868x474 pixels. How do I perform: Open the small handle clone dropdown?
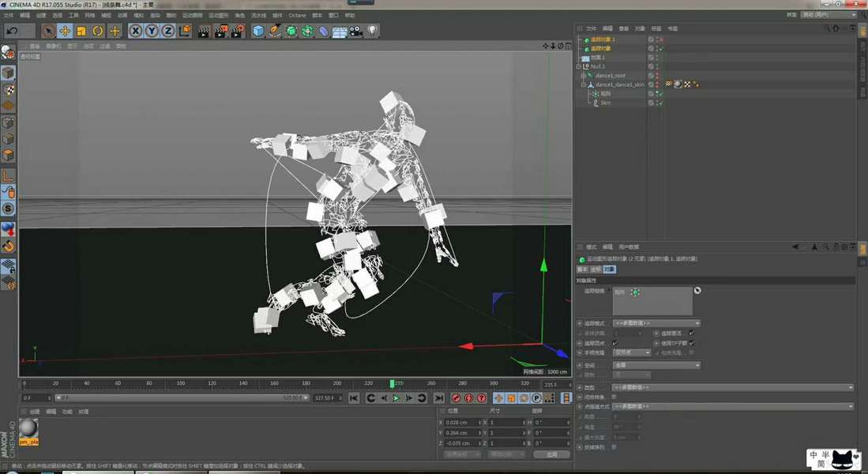click(x=632, y=352)
